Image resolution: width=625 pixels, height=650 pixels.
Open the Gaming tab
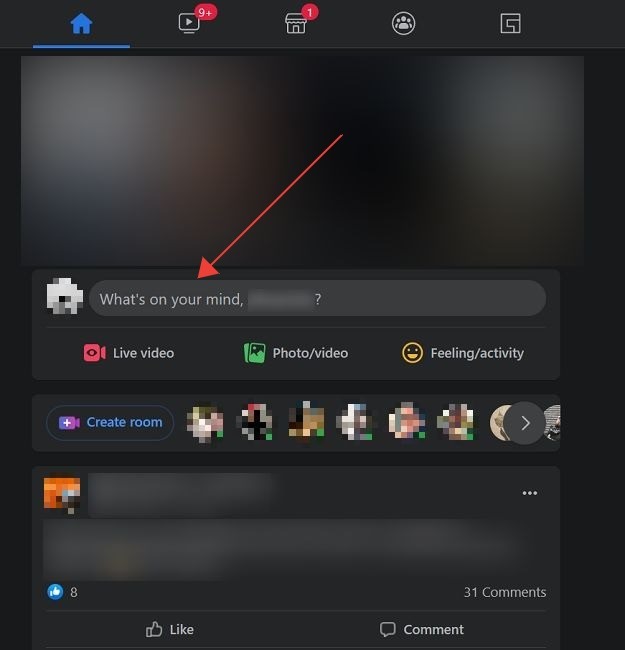[511, 24]
